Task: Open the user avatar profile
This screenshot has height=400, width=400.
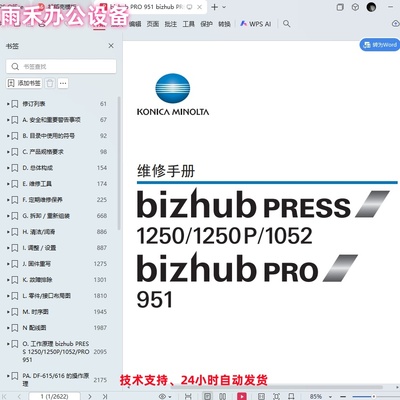Action: (x=371, y=7)
